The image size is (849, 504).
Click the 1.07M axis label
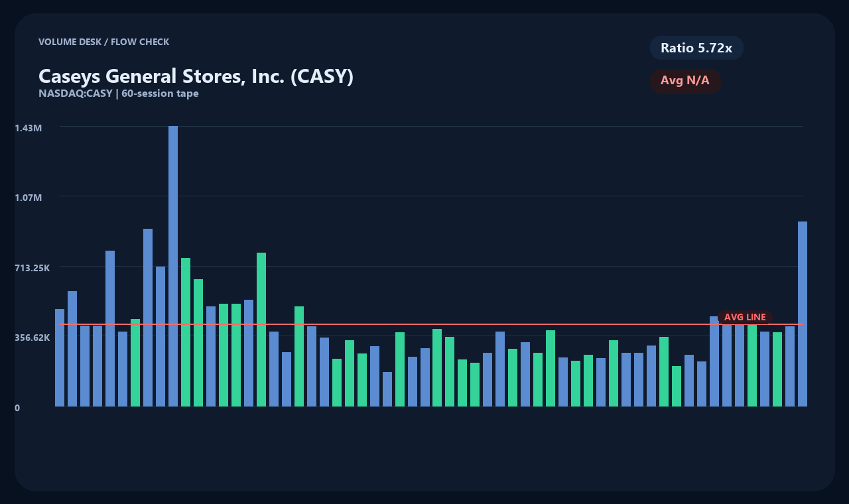tap(28, 198)
